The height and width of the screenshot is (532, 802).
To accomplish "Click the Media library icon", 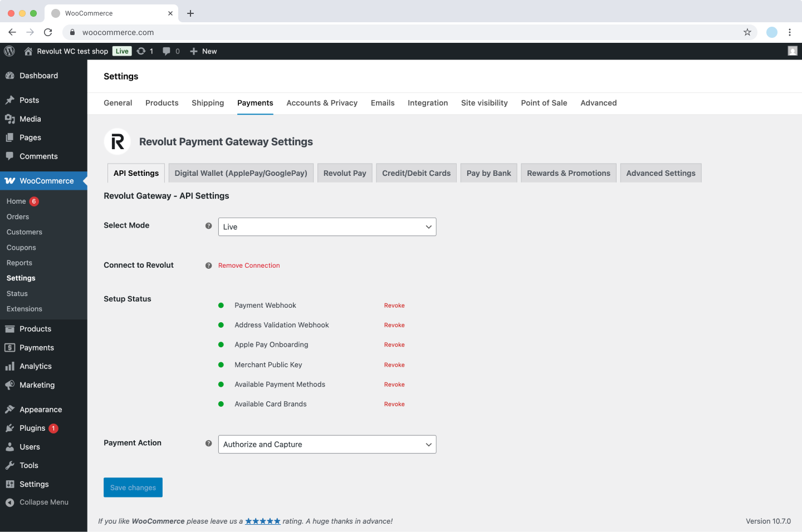I will pos(10,119).
